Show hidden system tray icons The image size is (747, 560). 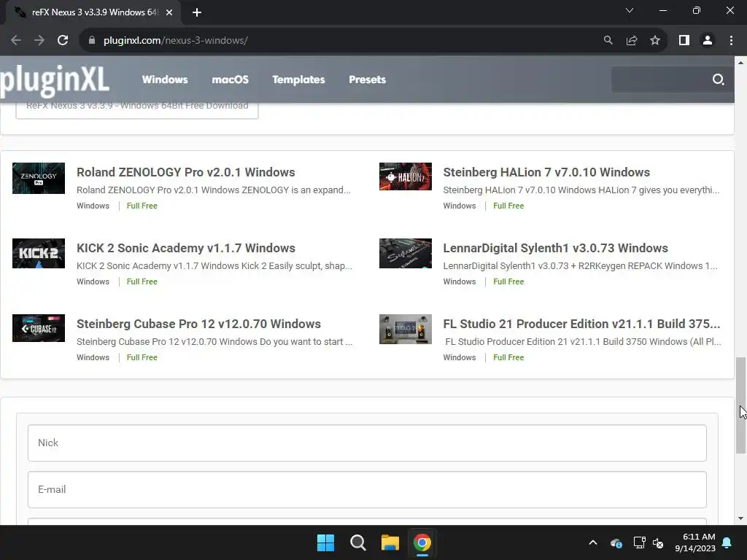point(592,542)
